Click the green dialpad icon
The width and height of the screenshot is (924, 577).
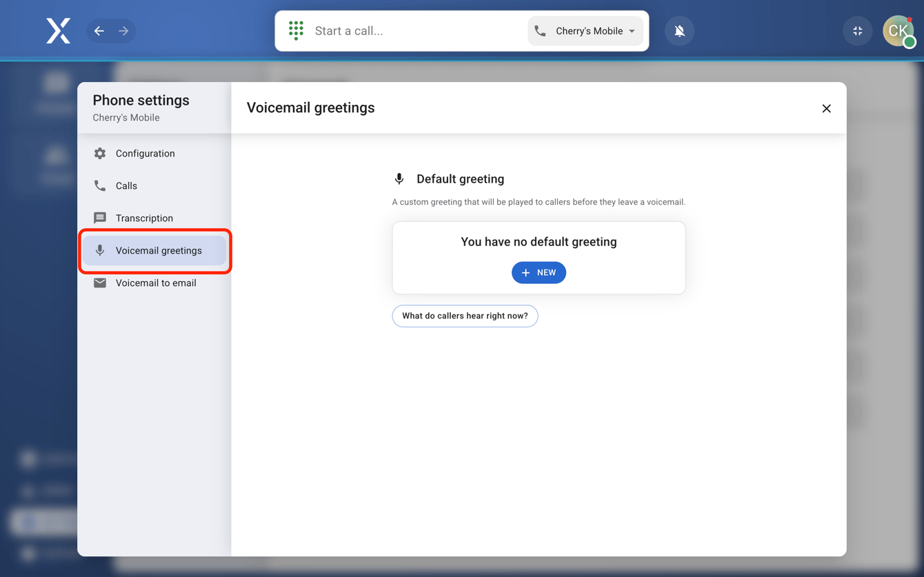296,30
